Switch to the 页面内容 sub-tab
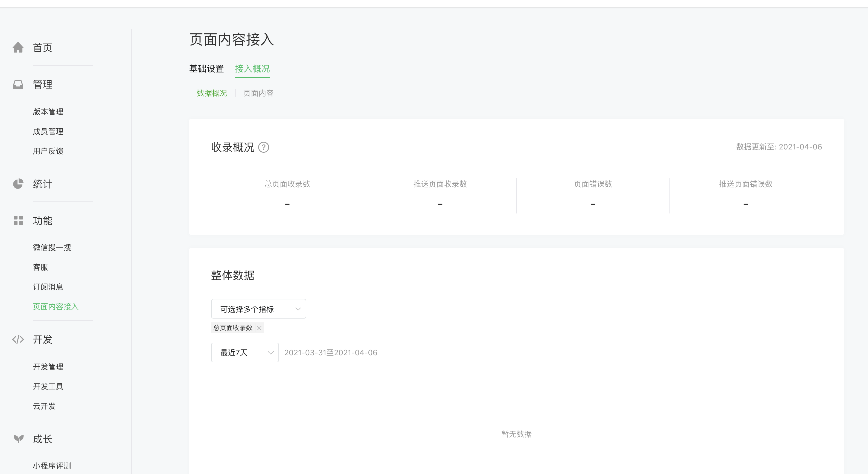The width and height of the screenshot is (868, 474). 258,93
